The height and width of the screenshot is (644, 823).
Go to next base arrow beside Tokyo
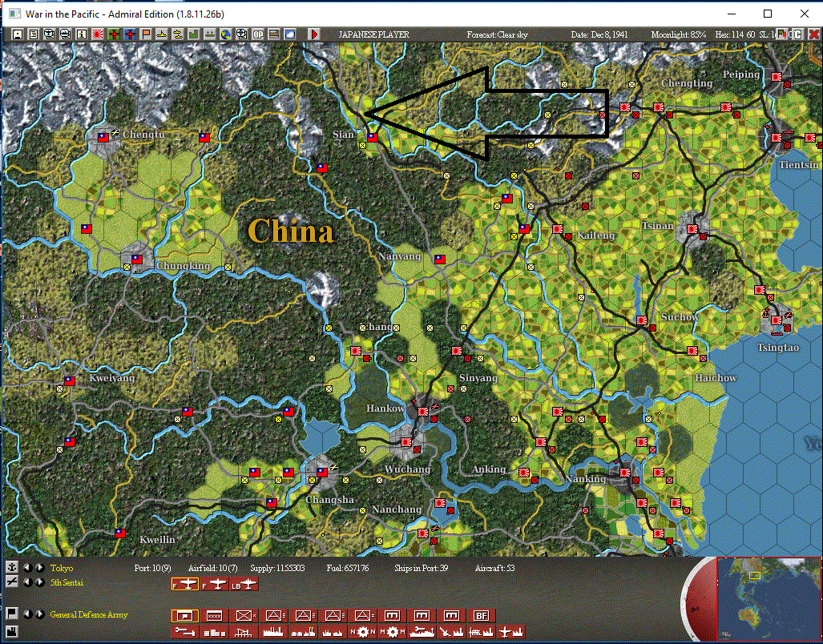coord(40,567)
